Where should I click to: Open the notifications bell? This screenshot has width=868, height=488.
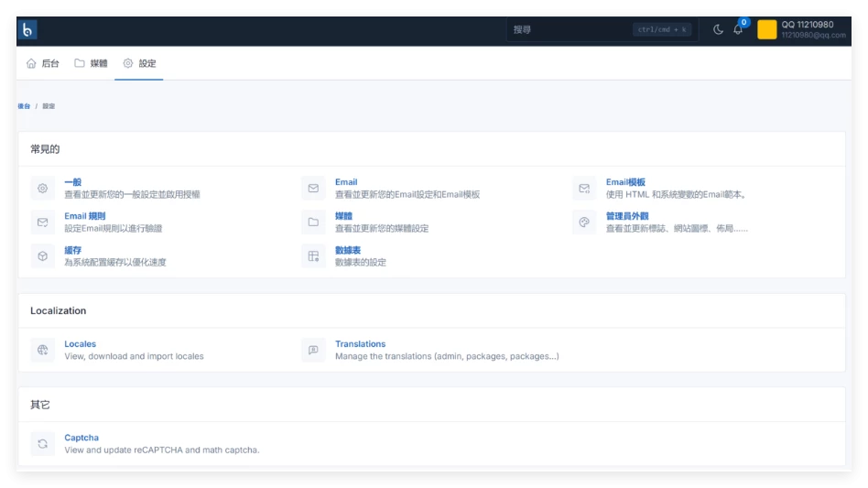tap(738, 30)
